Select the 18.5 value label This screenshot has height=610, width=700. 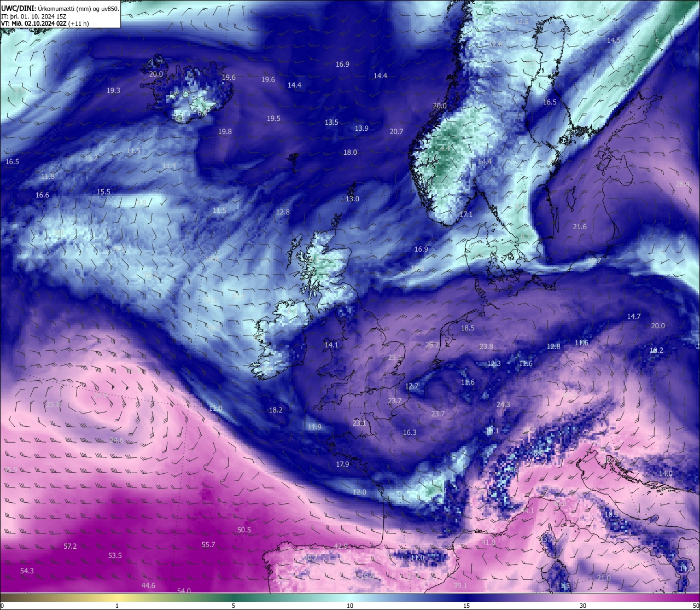point(468,328)
